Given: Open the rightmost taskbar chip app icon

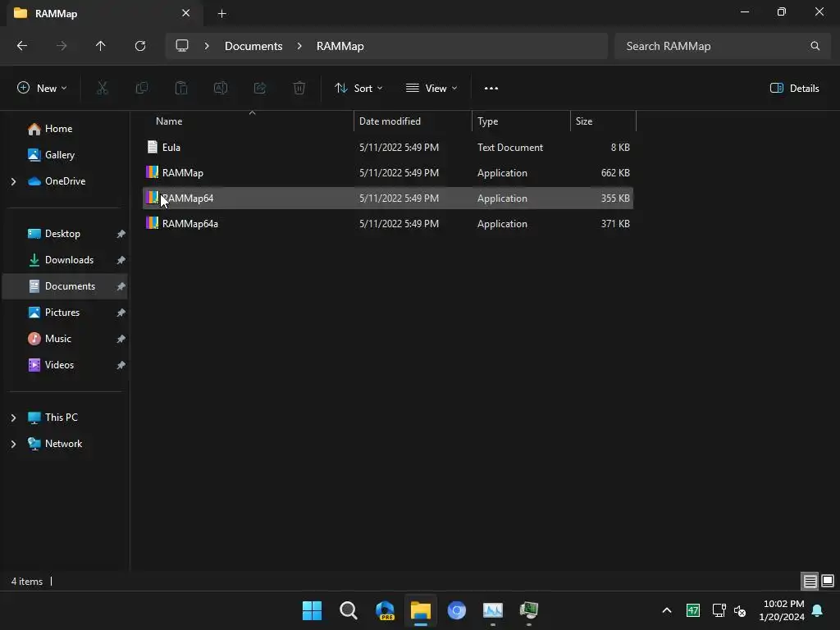Looking at the screenshot, I should pyautogui.click(x=529, y=610).
